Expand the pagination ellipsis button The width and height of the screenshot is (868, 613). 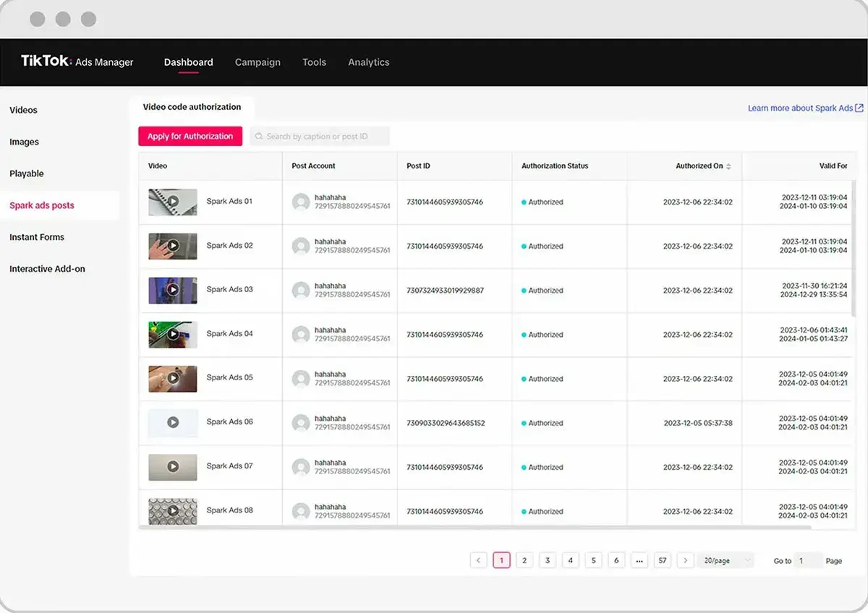639,560
